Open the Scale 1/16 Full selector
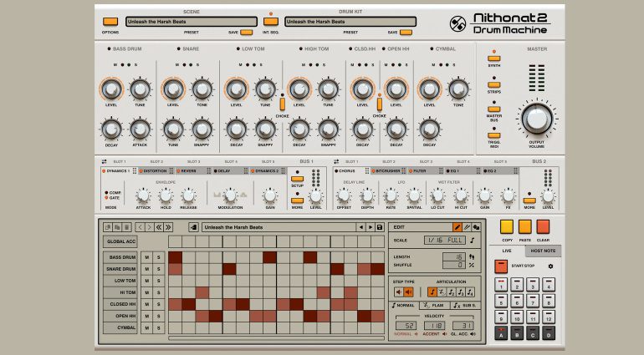The image size is (644, 355). click(x=445, y=241)
